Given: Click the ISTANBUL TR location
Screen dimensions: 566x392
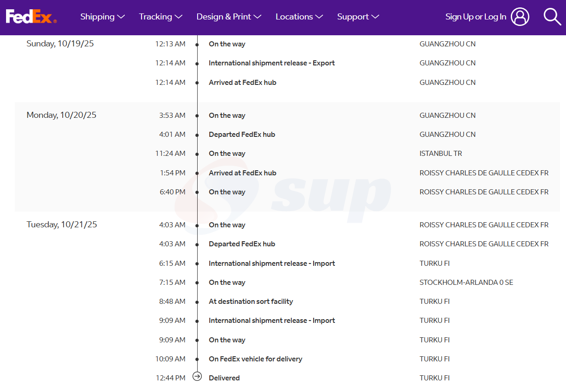Looking at the screenshot, I should coord(441,154).
